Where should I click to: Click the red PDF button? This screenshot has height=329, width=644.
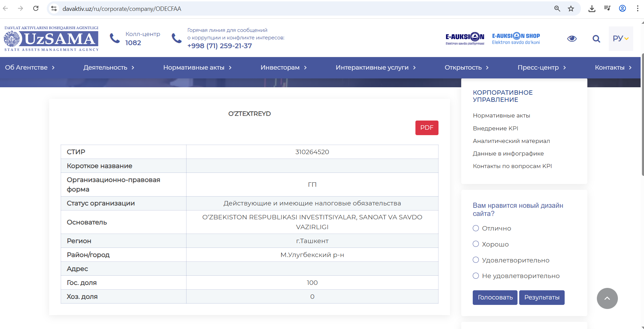click(427, 128)
